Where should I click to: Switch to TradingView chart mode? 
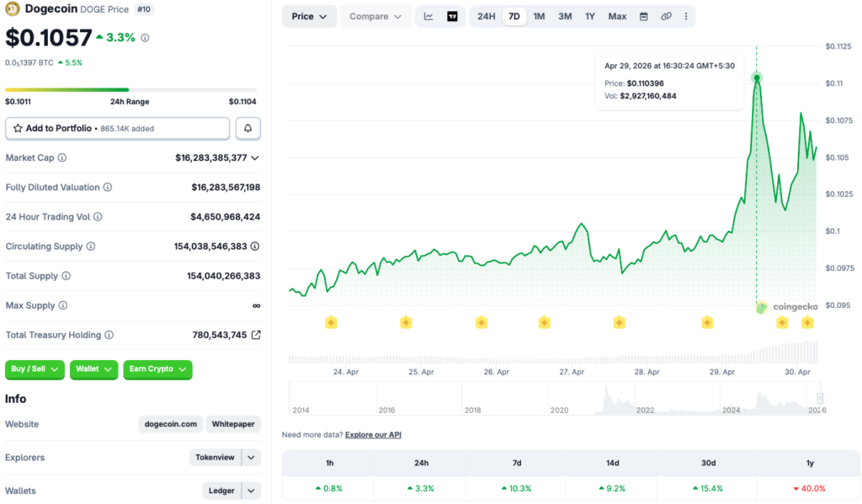[452, 16]
